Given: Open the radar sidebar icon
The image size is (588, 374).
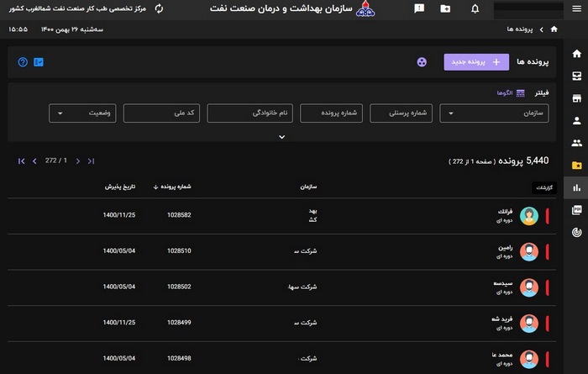Looking at the screenshot, I should tap(577, 232).
